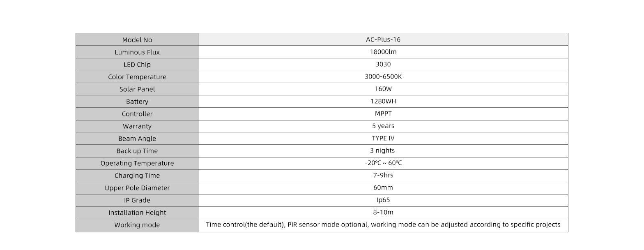Select the 3000-6500K color temperature value

[x=383, y=77]
